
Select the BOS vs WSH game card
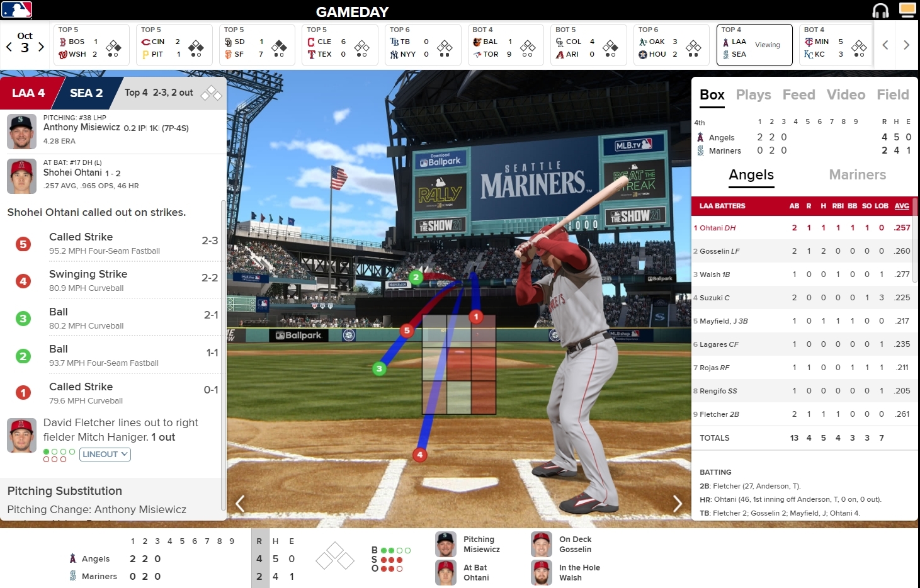coord(91,45)
